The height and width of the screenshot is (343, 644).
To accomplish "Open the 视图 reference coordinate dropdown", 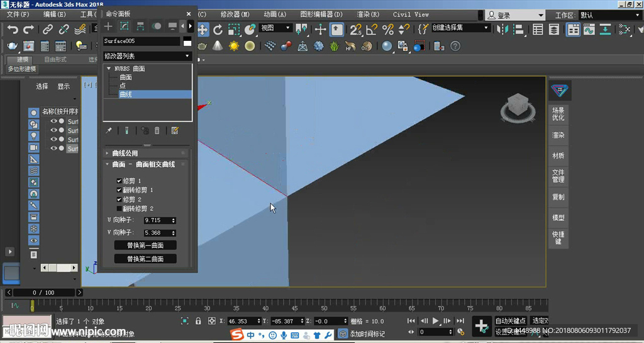I will click(x=275, y=28).
